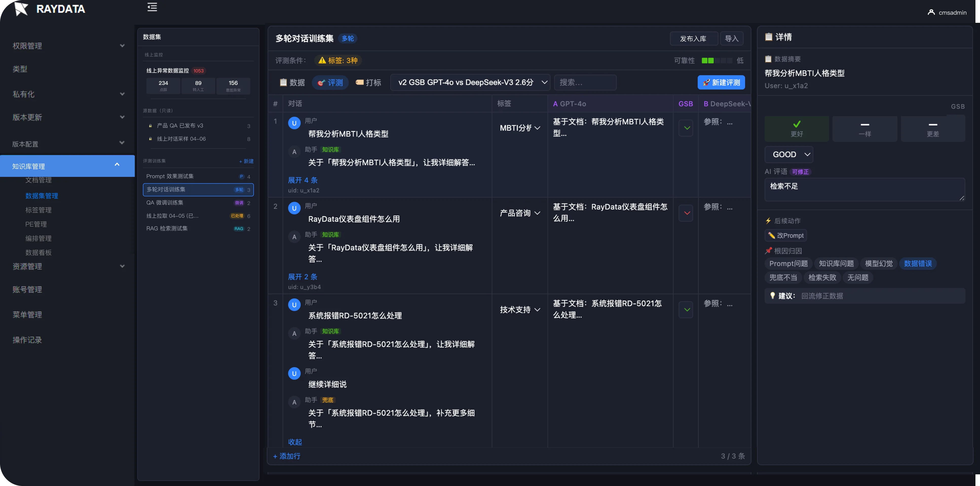Image resolution: width=980 pixels, height=486 pixels.
Task: Toggle the Prompt问题 root cause chip
Action: tap(788, 263)
